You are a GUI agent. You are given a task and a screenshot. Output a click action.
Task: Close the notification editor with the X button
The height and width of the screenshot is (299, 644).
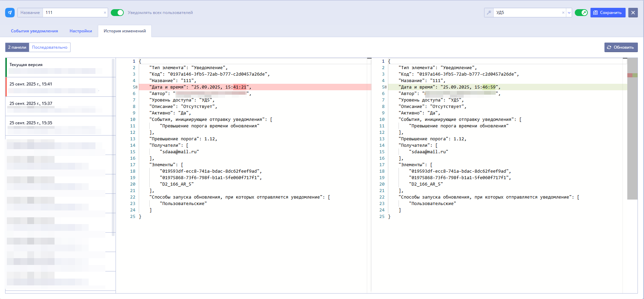coord(633,13)
